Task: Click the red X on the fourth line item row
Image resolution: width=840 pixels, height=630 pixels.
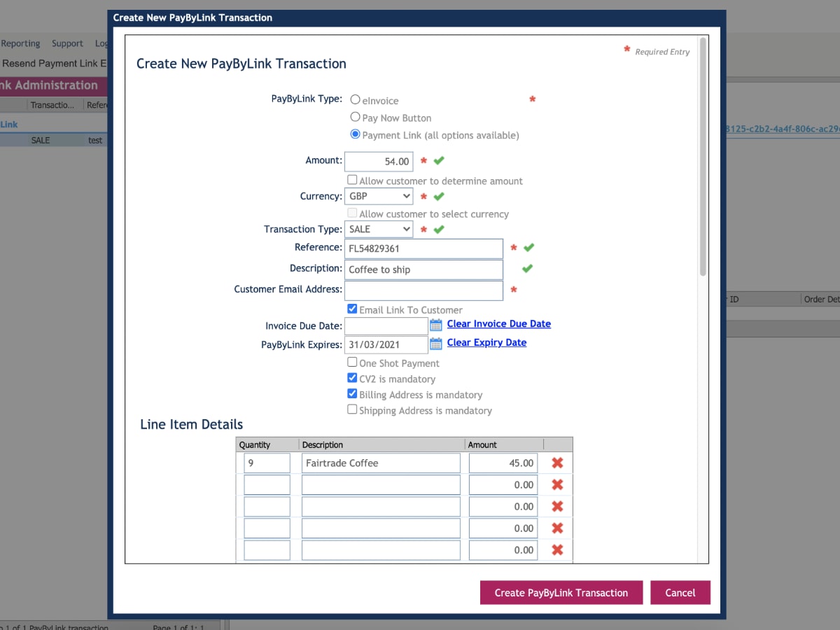Action: [557, 528]
